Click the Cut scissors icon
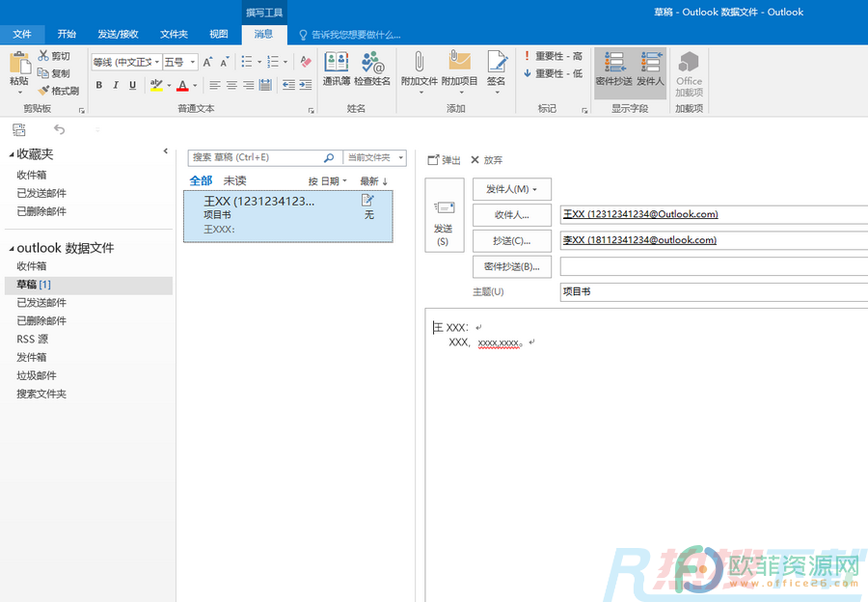 coord(43,55)
